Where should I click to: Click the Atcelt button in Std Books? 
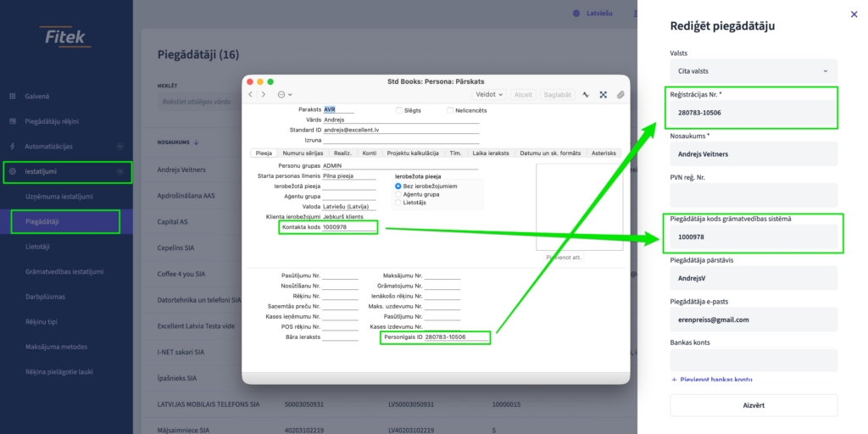coord(523,95)
